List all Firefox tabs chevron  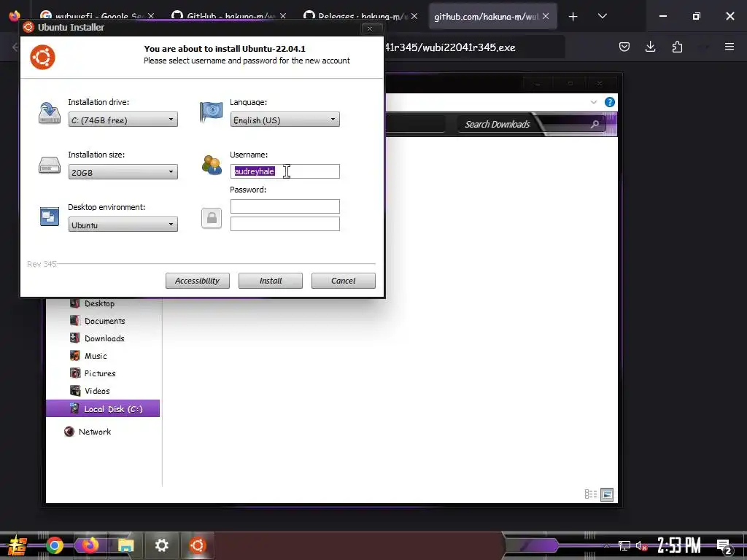coord(603,16)
